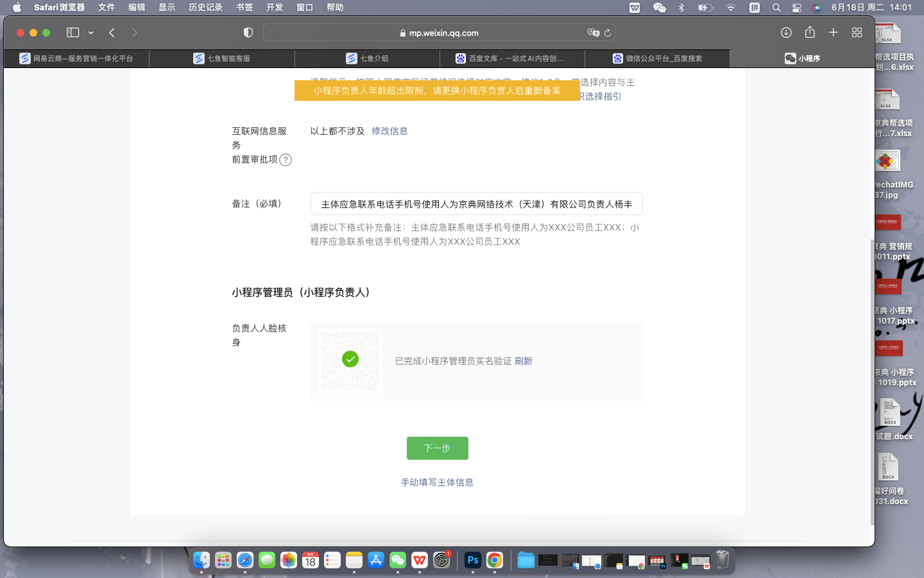Click the page vertical scrollbar
The height and width of the screenshot is (578, 924).
tap(871, 382)
